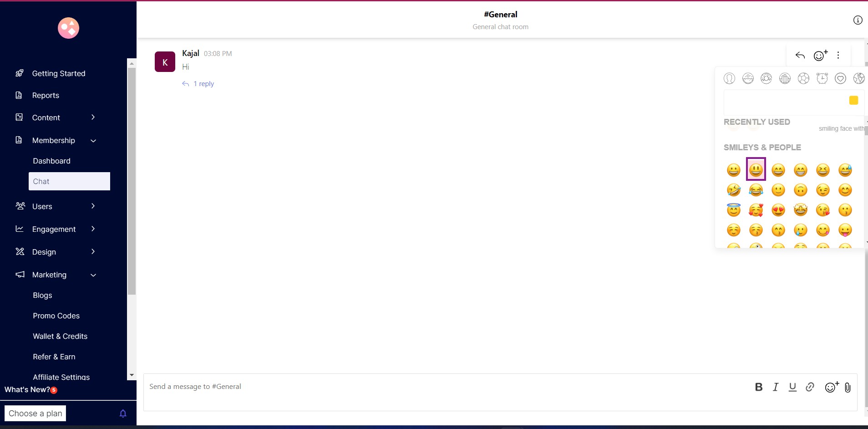
Task: Click the sidebar scrollbar up arrow
Action: pos(132,63)
